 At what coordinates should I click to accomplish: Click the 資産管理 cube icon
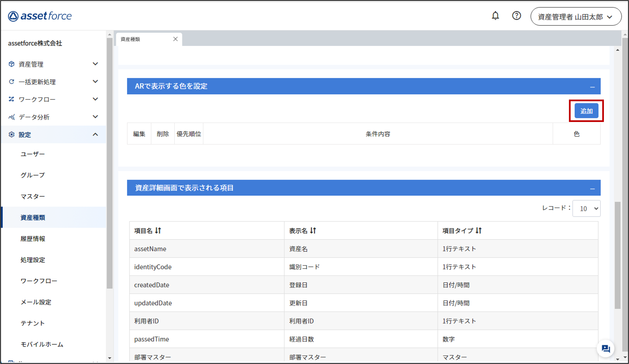[12, 64]
